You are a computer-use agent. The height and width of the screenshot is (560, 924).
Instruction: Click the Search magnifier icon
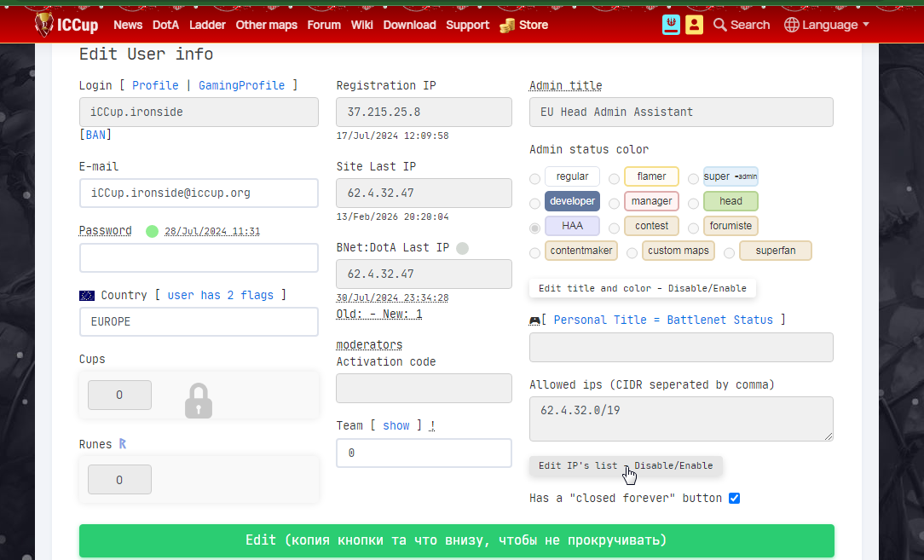click(x=719, y=25)
